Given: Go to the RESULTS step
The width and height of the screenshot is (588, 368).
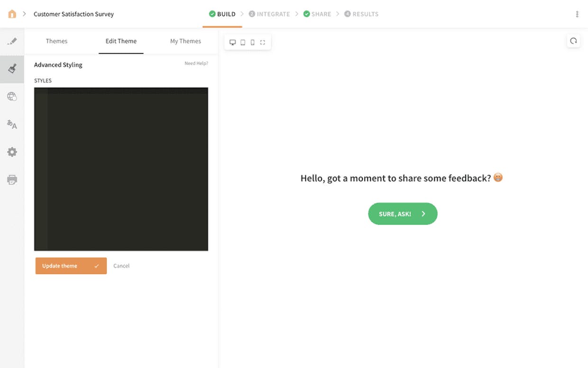Looking at the screenshot, I should 361,14.
